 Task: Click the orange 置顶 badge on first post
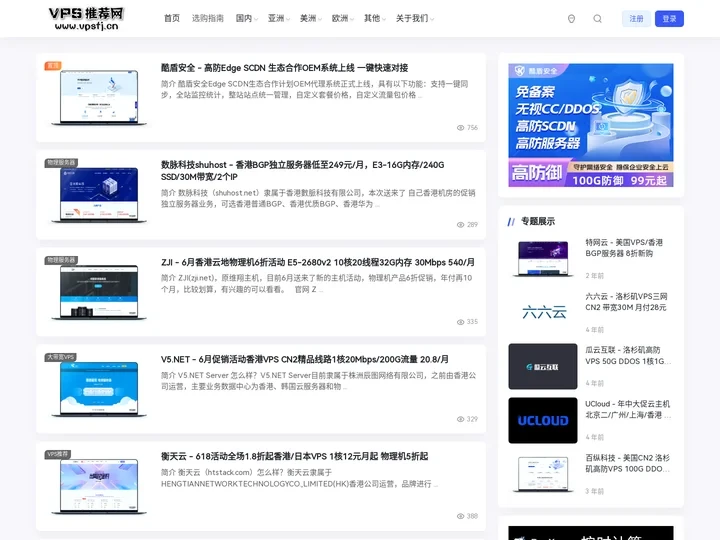[53, 66]
